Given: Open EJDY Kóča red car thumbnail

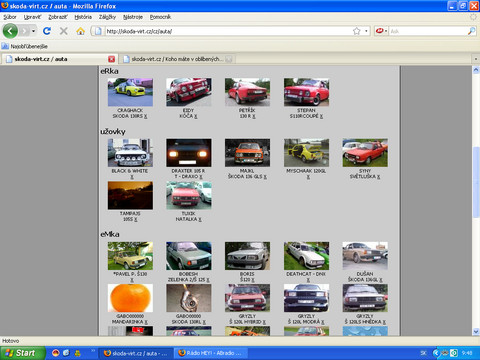Looking at the screenshot, I should point(189,92).
